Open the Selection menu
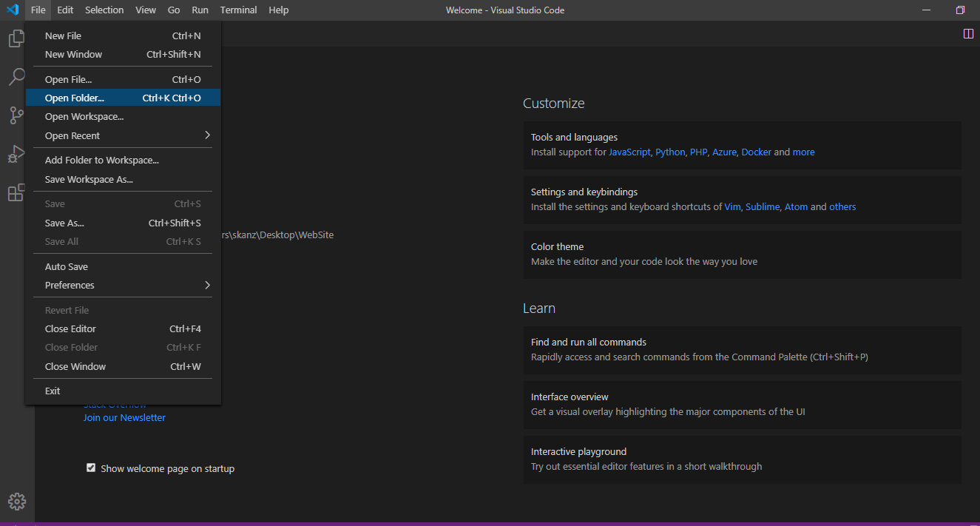This screenshot has height=526, width=980. (x=104, y=10)
